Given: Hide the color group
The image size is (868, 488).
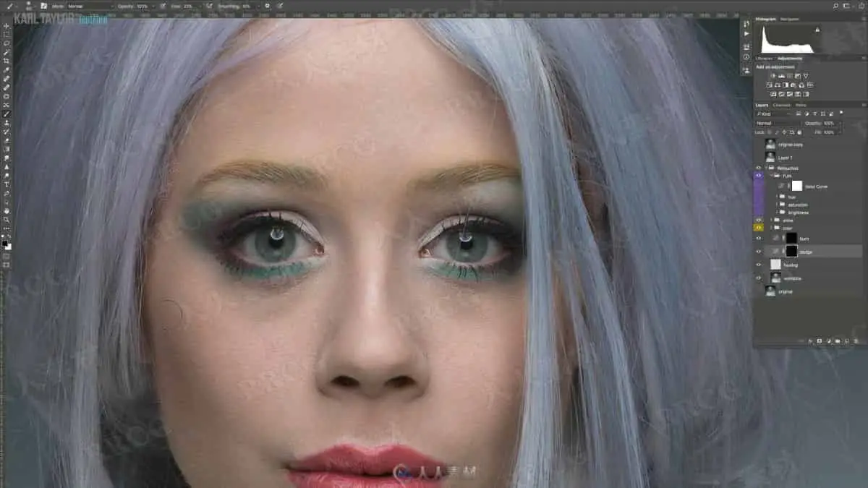Looking at the screenshot, I should (x=759, y=228).
